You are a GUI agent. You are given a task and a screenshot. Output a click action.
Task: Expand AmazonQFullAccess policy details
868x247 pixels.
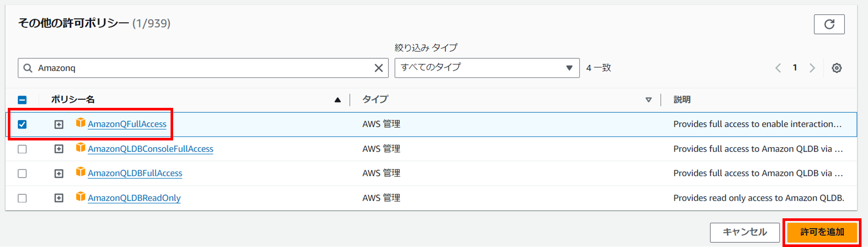(x=59, y=124)
